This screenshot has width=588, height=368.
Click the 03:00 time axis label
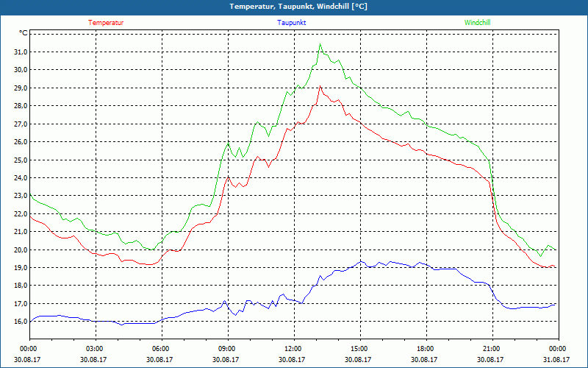(96, 349)
